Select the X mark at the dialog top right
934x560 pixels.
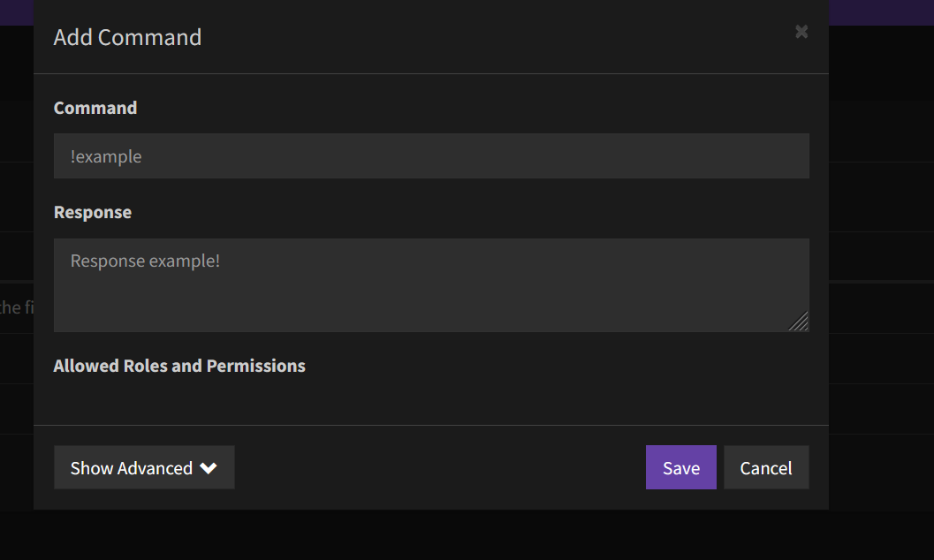click(x=801, y=32)
